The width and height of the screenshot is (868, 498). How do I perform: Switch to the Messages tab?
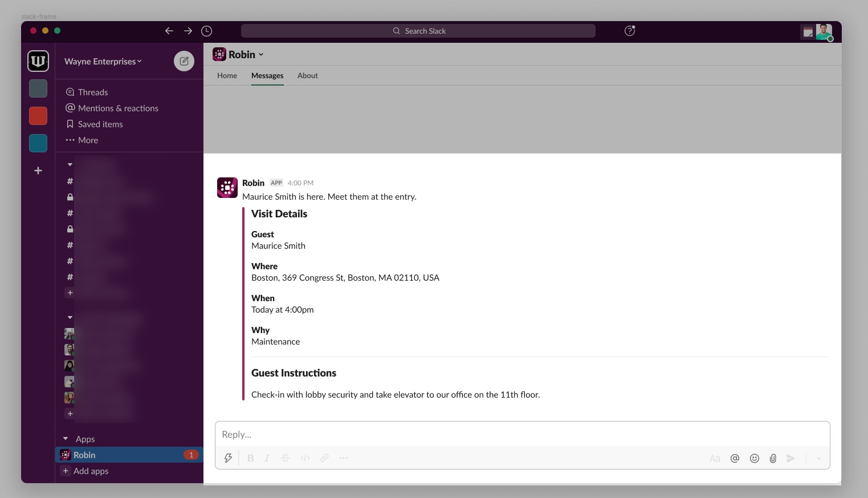267,75
